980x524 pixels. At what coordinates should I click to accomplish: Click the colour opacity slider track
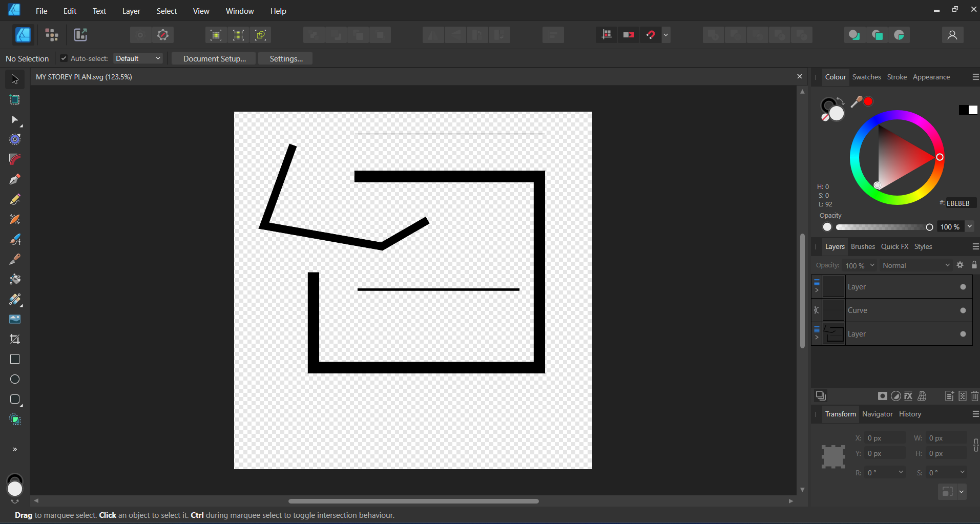tap(882, 227)
